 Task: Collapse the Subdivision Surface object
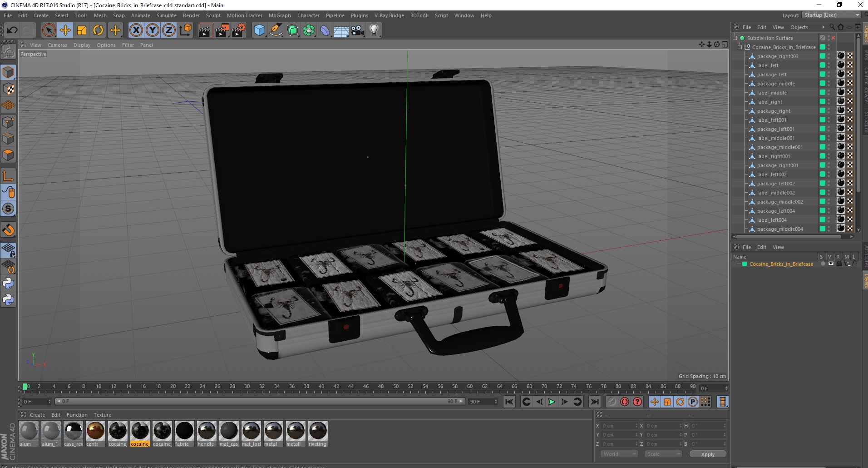(735, 38)
